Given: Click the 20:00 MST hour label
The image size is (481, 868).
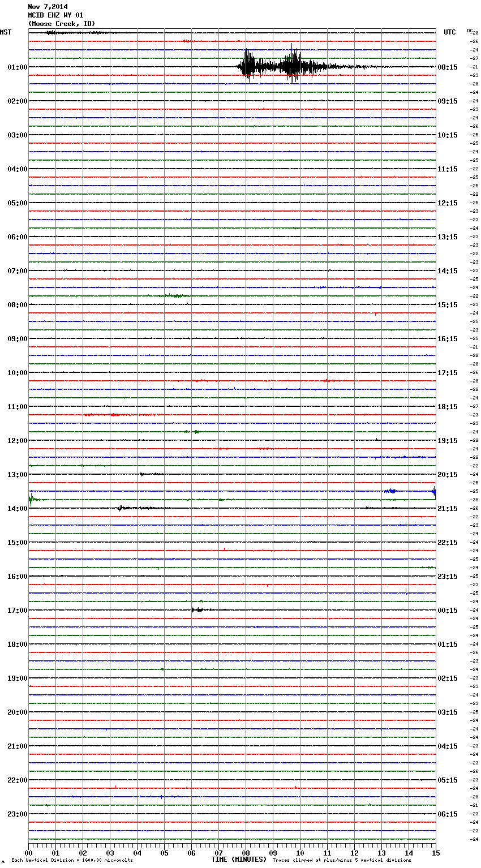Looking at the screenshot, I should pyautogui.click(x=18, y=712).
